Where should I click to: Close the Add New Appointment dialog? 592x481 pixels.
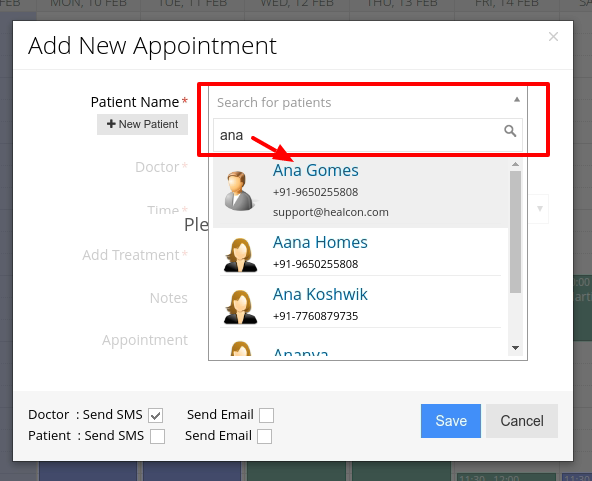tap(553, 37)
